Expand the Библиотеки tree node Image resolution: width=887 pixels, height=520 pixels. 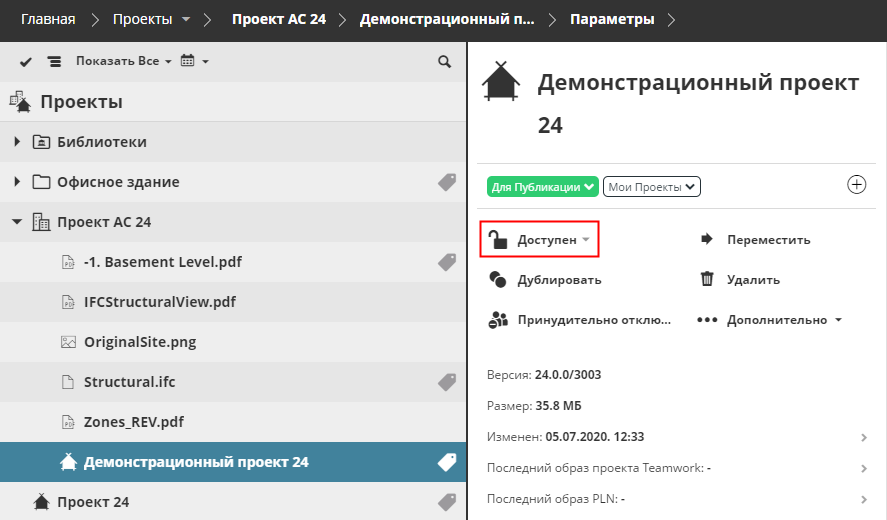pyautogui.click(x=17, y=142)
